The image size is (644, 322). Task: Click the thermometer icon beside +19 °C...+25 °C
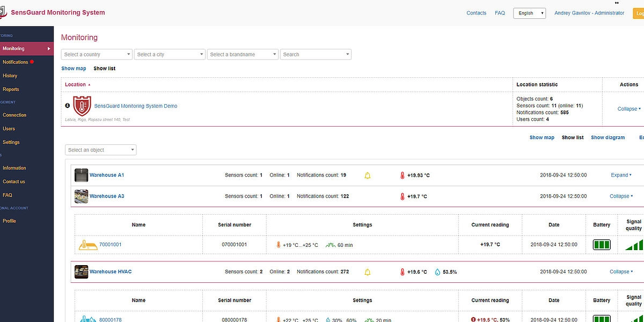pos(279,245)
